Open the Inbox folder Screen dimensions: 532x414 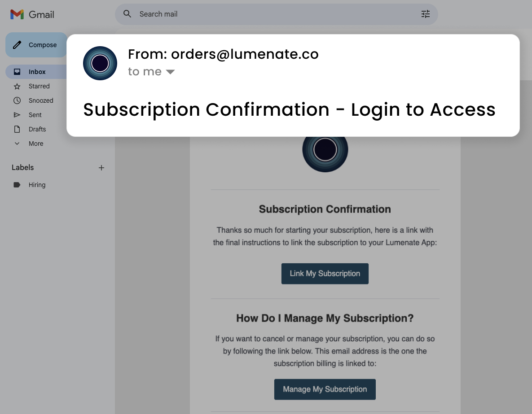pyautogui.click(x=37, y=72)
